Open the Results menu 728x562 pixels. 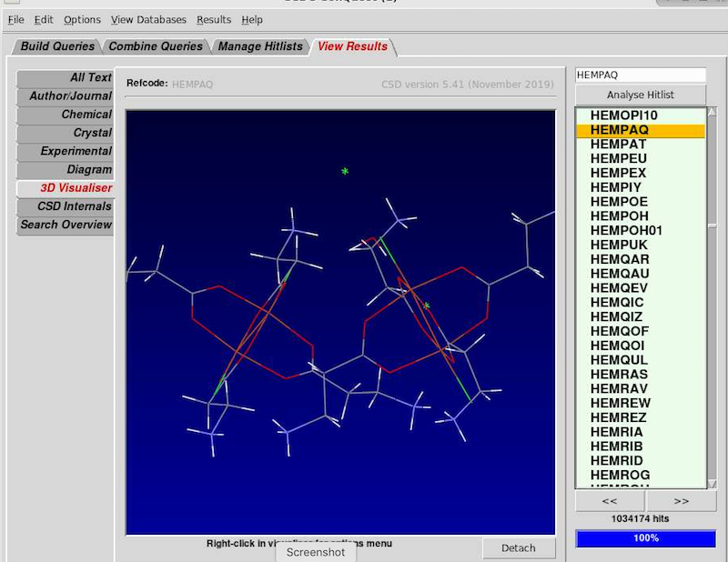[x=214, y=19]
